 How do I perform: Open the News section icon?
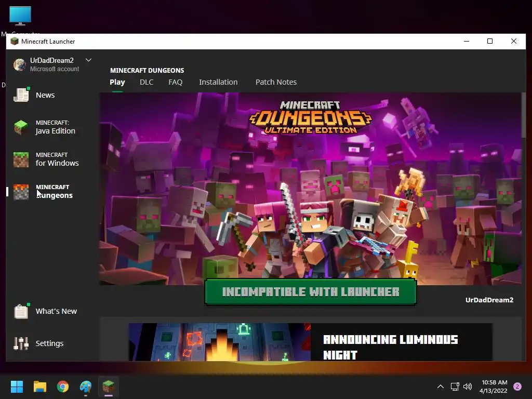point(21,95)
